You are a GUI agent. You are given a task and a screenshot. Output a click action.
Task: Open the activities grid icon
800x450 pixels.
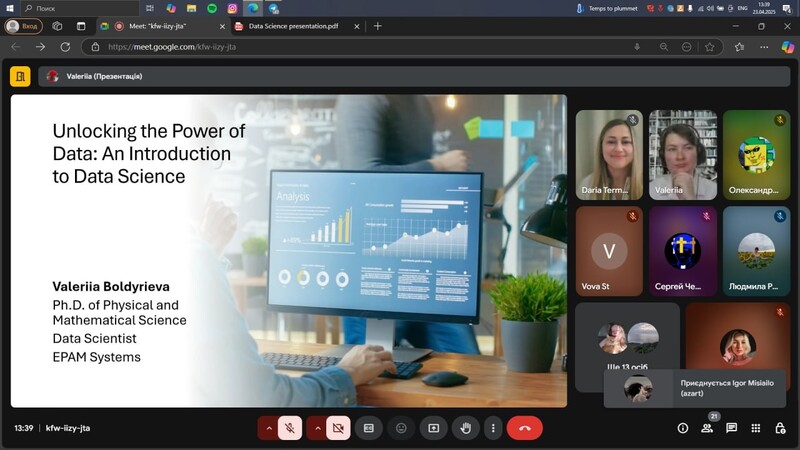point(756,428)
